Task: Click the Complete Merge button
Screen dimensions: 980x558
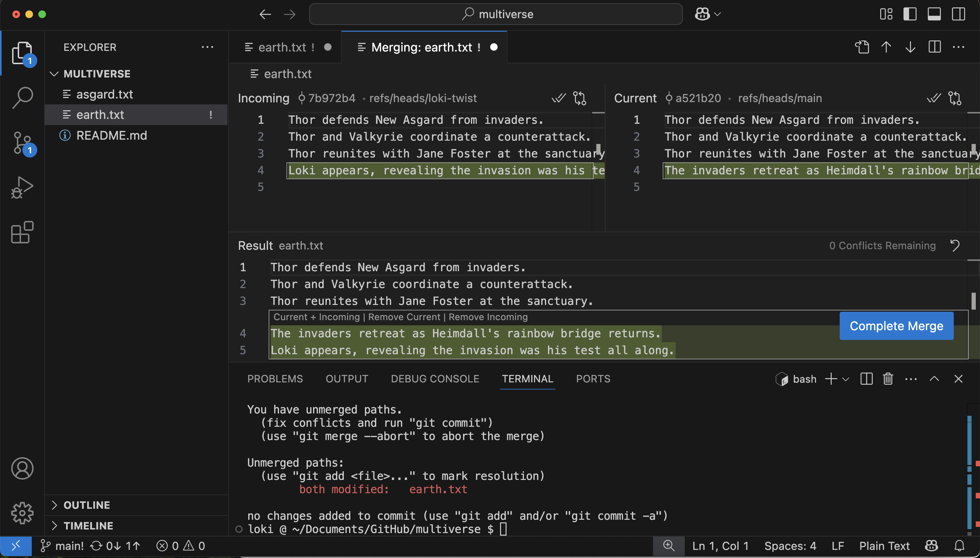Action: (896, 326)
